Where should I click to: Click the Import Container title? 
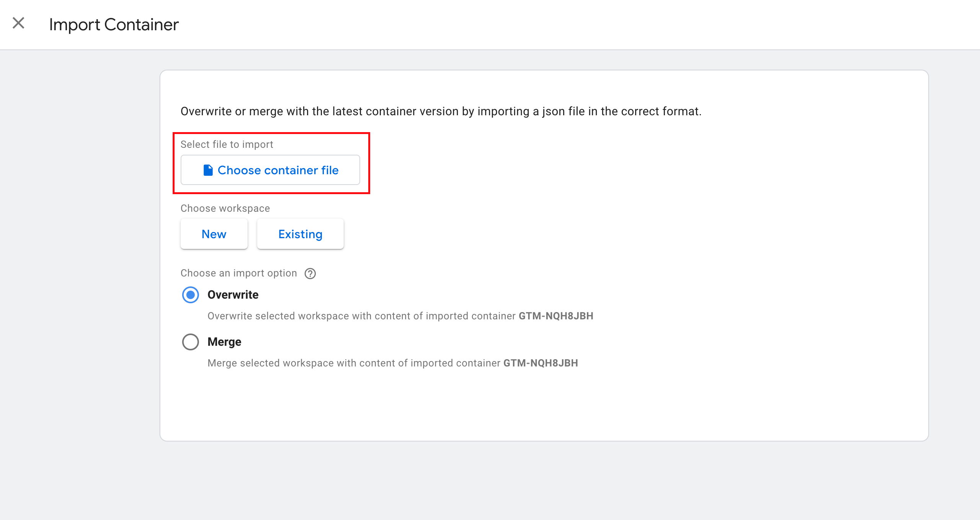114,25
